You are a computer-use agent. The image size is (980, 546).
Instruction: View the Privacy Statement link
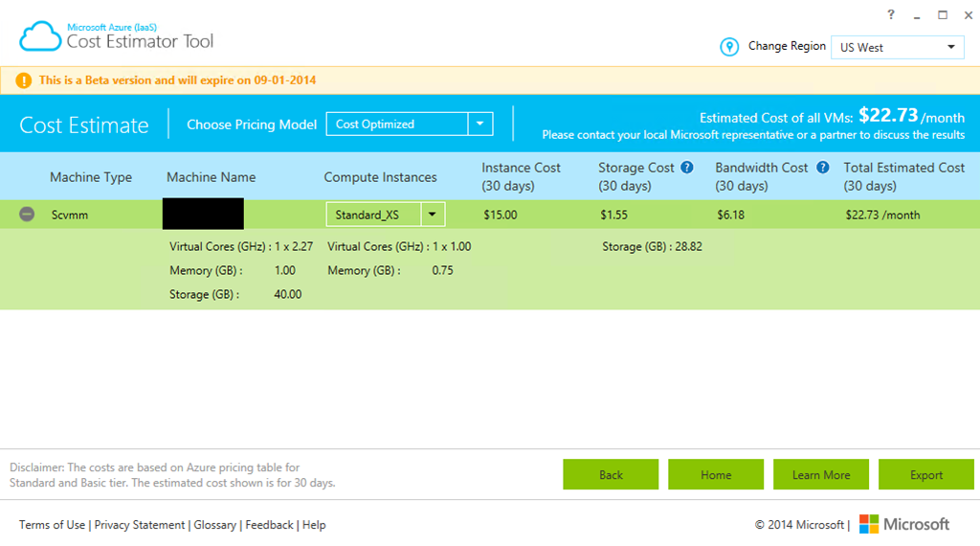tap(140, 525)
